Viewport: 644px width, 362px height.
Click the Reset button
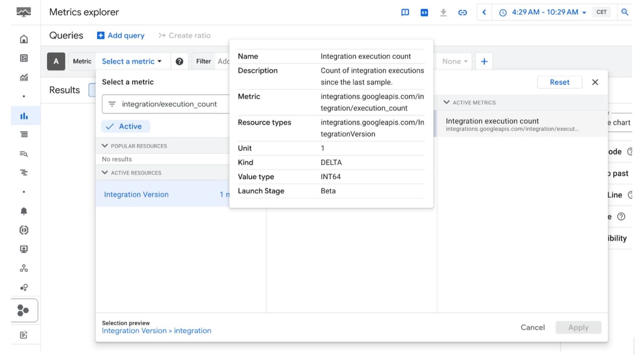[x=559, y=82]
